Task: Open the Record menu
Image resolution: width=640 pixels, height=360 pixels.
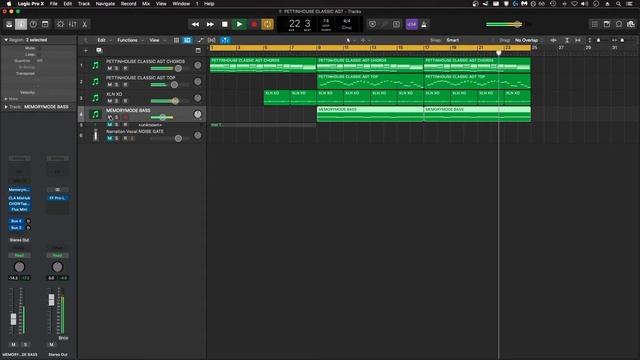Action: point(128,4)
